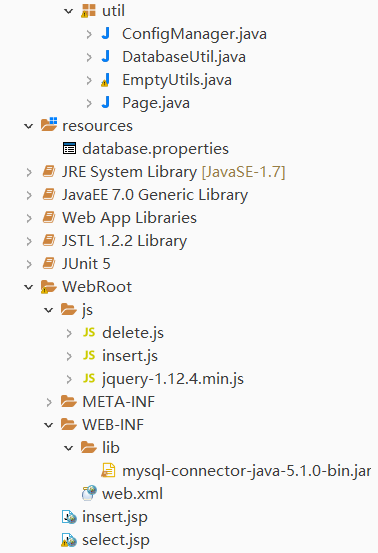Viewport: 378px width, 553px height.
Task: Select ConfigManager.java in the tree
Action: (x=194, y=34)
